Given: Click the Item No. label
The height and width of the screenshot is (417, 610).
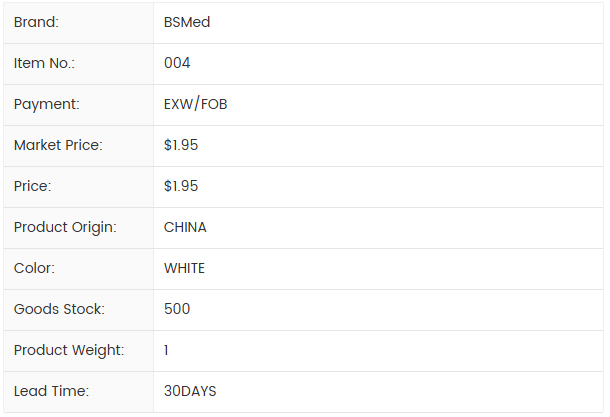Looking at the screenshot, I should [44, 63].
